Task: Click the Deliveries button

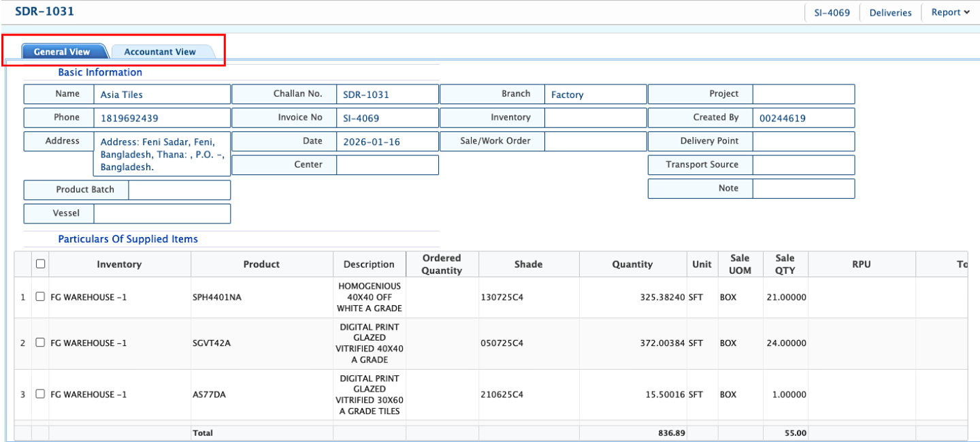Action: click(x=890, y=12)
